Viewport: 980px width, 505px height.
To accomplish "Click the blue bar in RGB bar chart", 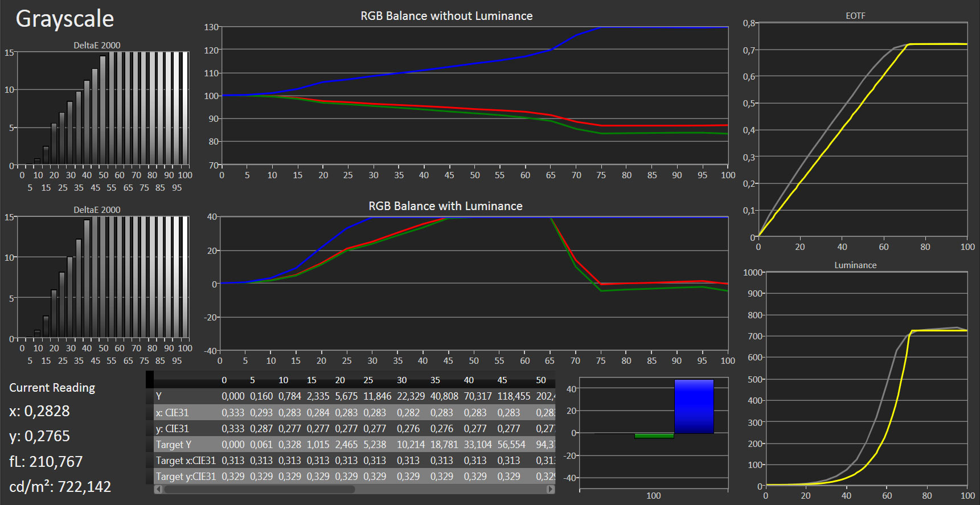I will click(694, 407).
